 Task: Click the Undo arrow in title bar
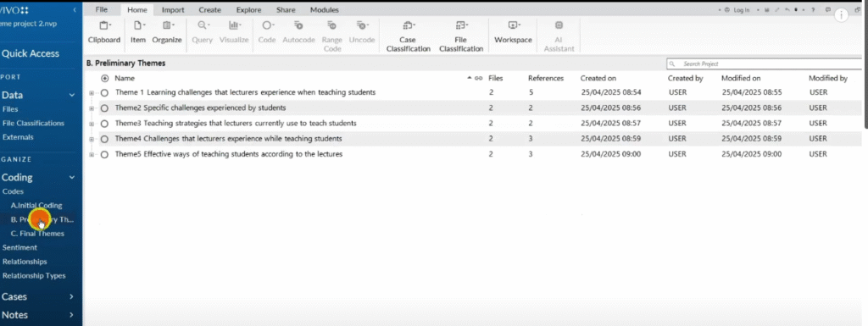787,10
